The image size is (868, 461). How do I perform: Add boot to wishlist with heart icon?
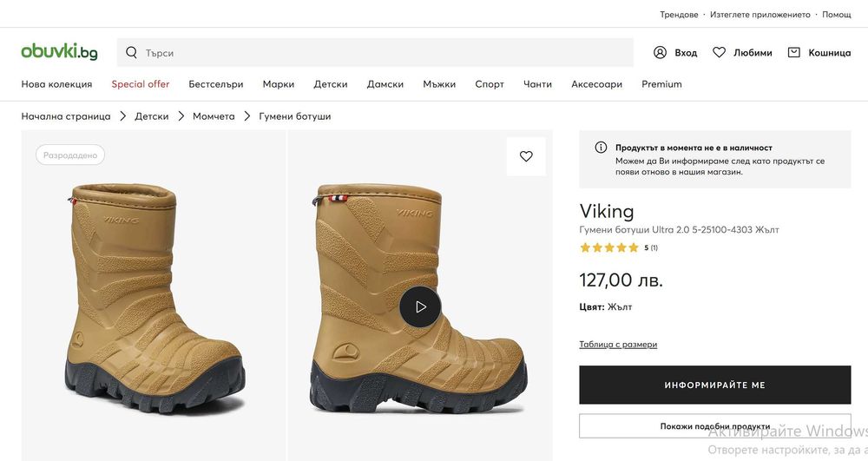coord(526,156)
